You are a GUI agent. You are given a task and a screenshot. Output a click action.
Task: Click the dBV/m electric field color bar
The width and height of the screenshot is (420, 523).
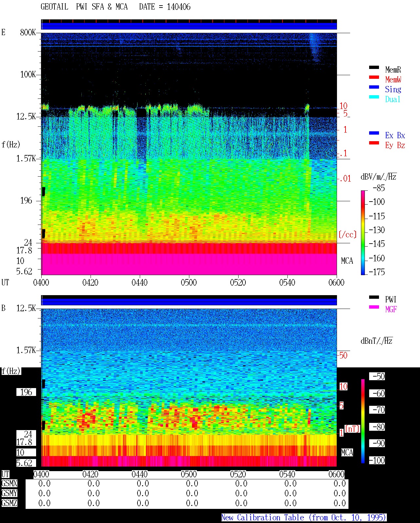[x=363, y=232]
